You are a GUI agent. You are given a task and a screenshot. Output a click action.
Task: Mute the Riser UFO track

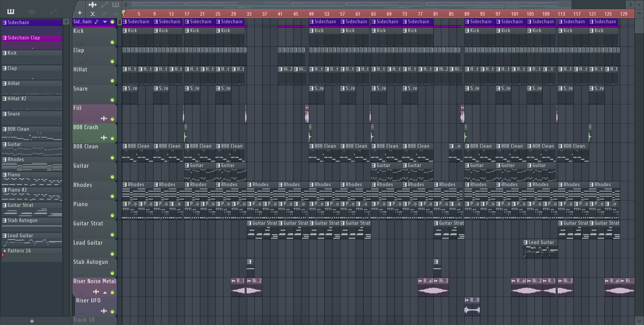point(112,312)
